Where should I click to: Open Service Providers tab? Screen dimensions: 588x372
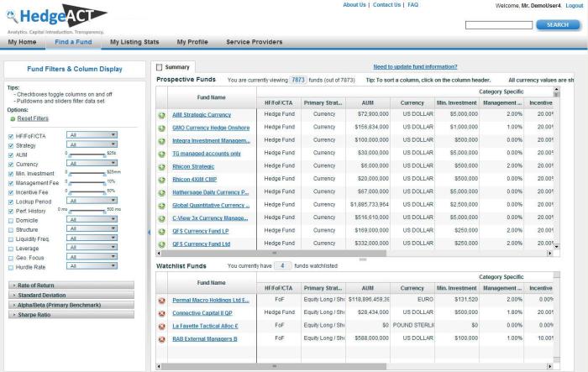click(x=255, y=42)
